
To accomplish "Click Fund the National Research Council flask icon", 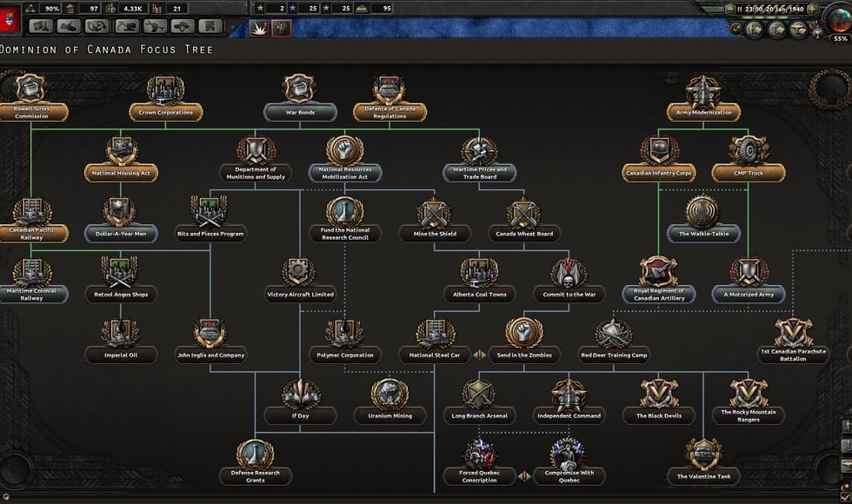I will tap(344, 210).
